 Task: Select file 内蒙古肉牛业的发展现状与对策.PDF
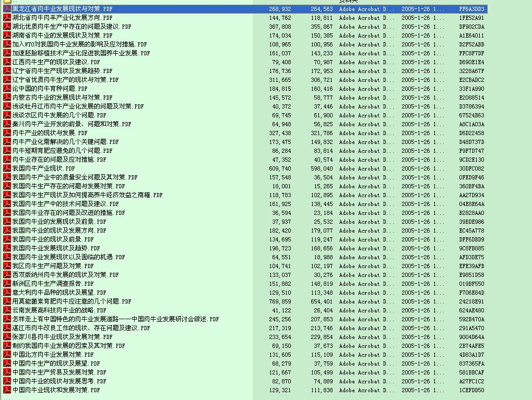[x=62, y=98]
